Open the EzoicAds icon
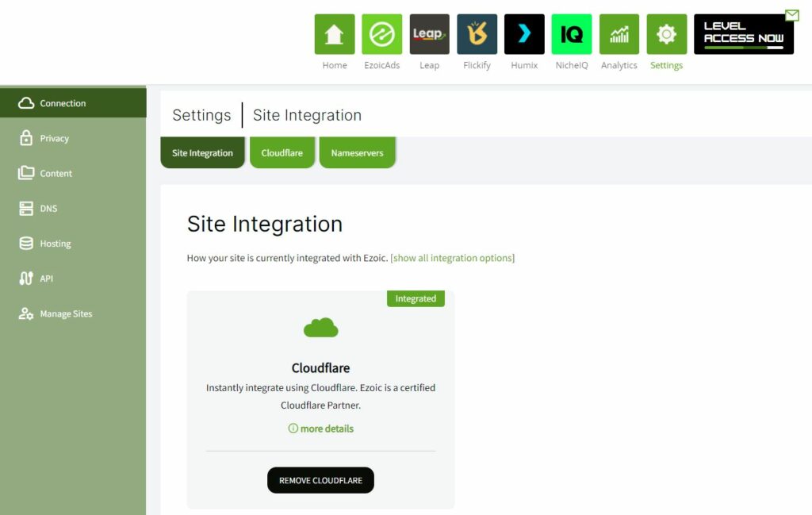This screenshot has height=515, width=812. pos(381,34)
